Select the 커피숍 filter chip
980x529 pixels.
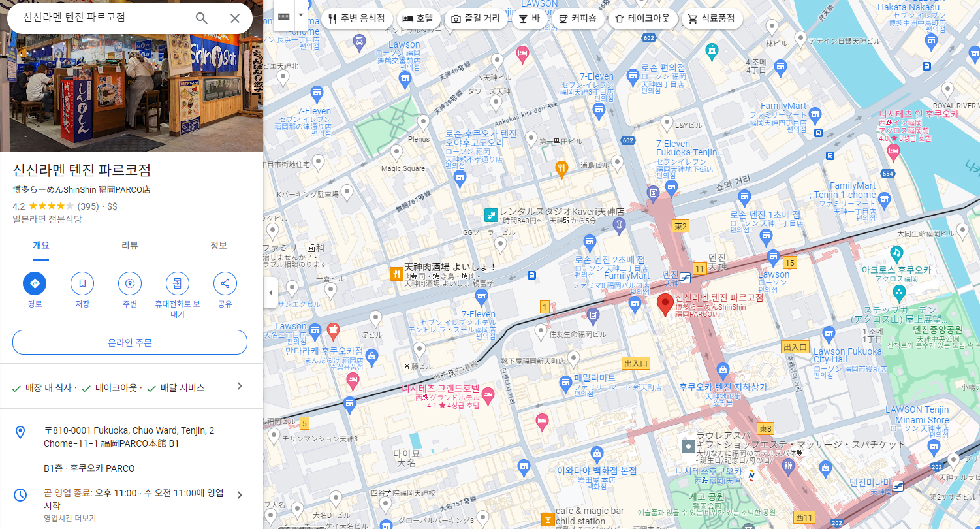coord(577,18)
